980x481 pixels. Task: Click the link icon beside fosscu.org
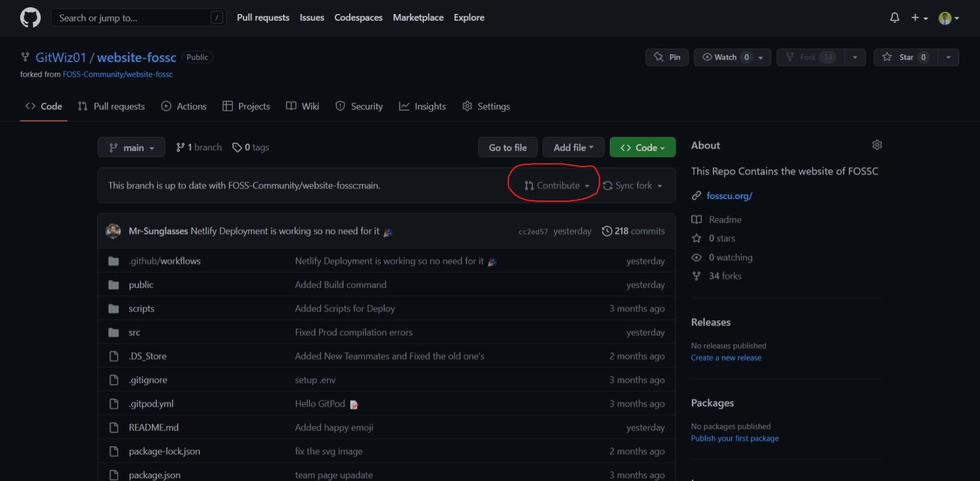[696, 196]
